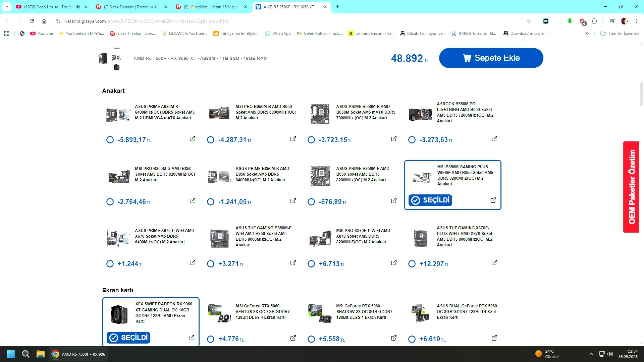Click the SEÇİLDİ badge on MSI B850M GAMING PLUS

[430, 200]
